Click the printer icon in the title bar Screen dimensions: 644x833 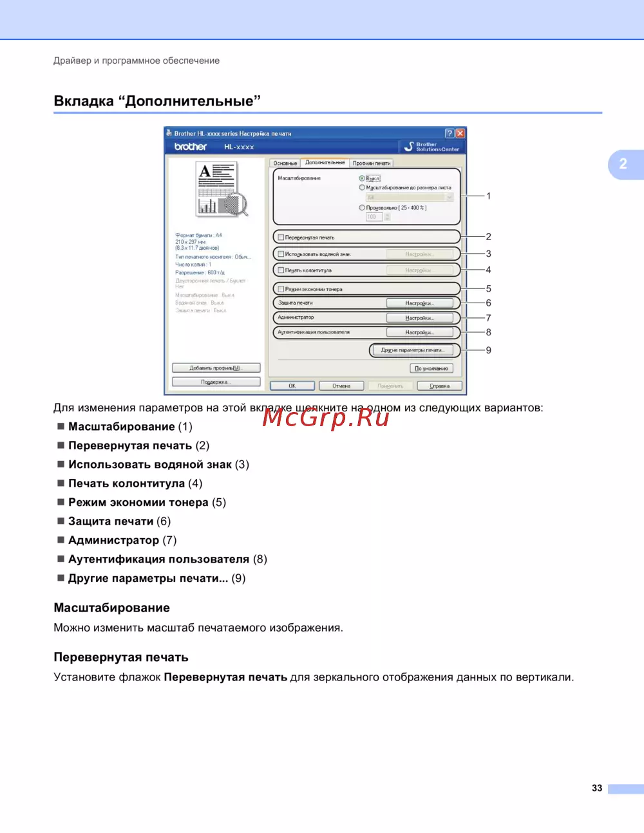[169, 133]
